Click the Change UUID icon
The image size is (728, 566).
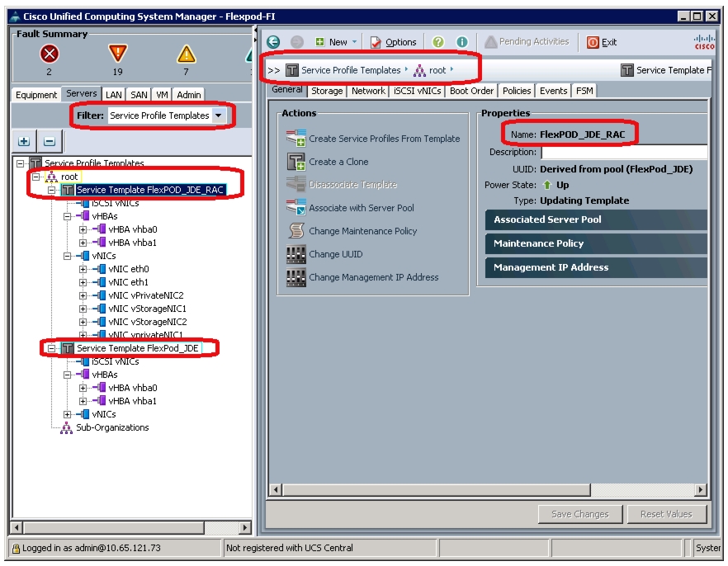tap(295, 254)
